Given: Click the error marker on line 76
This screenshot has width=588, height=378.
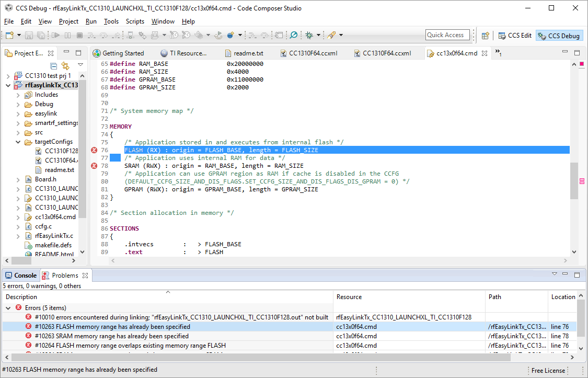Looking at the screenshot, I should pos(94,150).
